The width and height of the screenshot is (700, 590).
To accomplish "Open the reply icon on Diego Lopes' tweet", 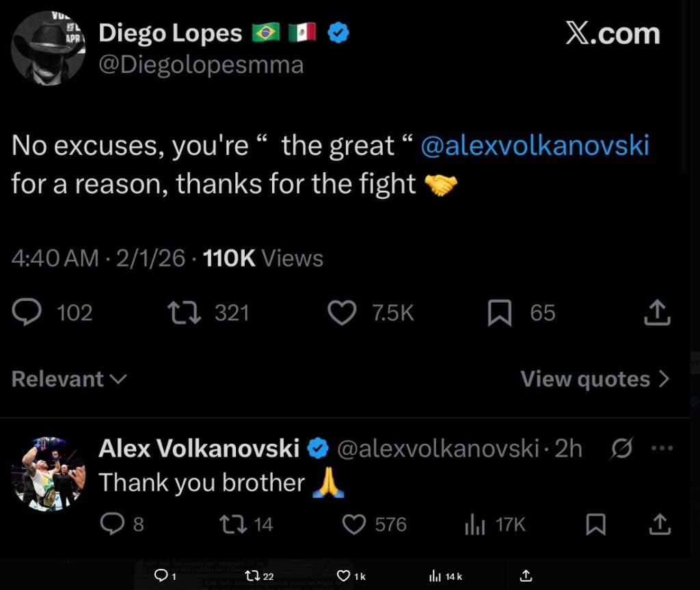I will pyautogui.click(x=25, y=312).
